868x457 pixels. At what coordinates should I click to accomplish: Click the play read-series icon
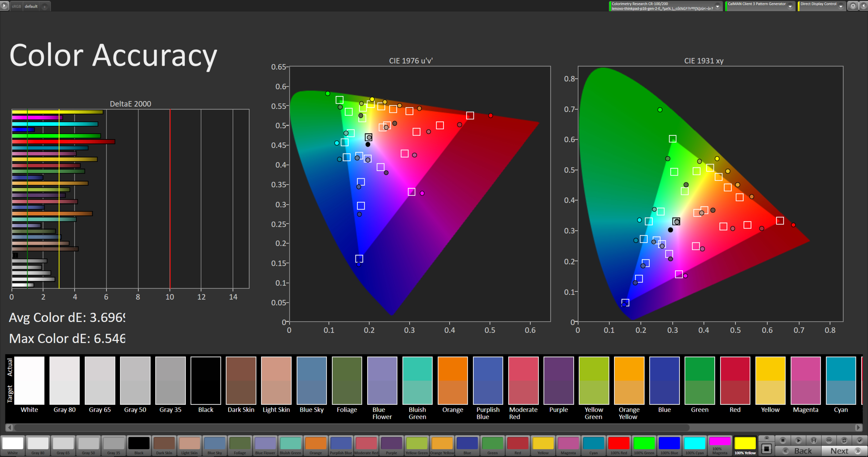[798, 440]
